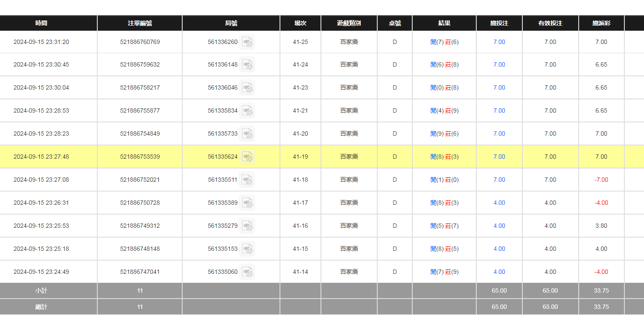This screenshot has height=325, width=644.
Task: Click the 結果 column header
Action: 444,23
